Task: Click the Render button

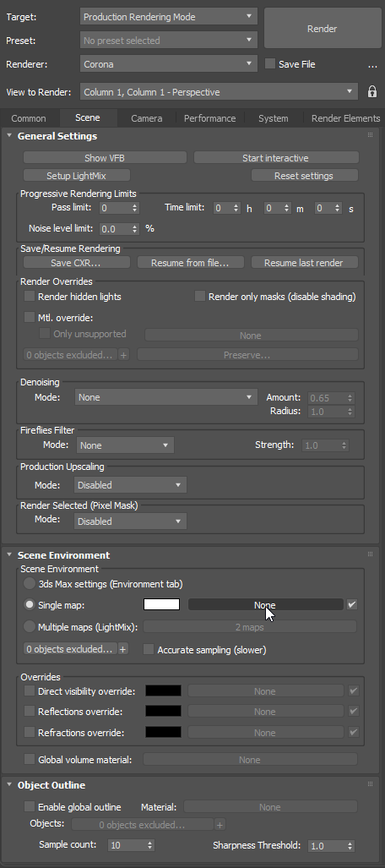Action: (x=322, y=28)
